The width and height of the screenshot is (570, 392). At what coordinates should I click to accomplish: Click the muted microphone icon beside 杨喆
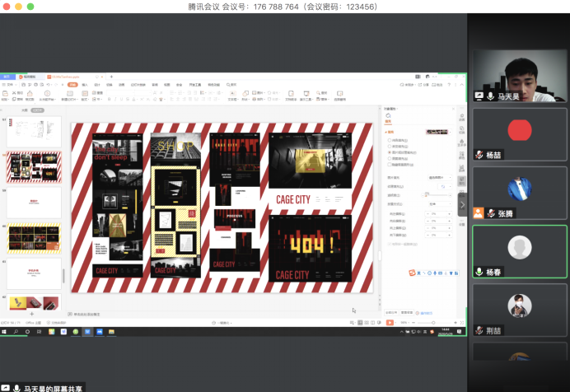479,155
